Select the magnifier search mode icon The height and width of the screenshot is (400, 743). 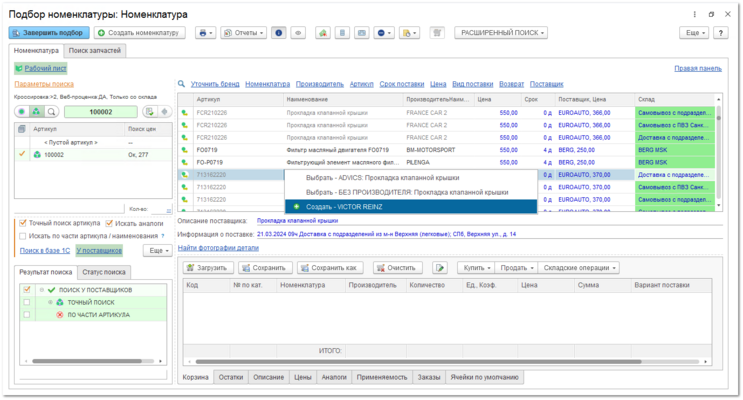click(x=51, y=112)
